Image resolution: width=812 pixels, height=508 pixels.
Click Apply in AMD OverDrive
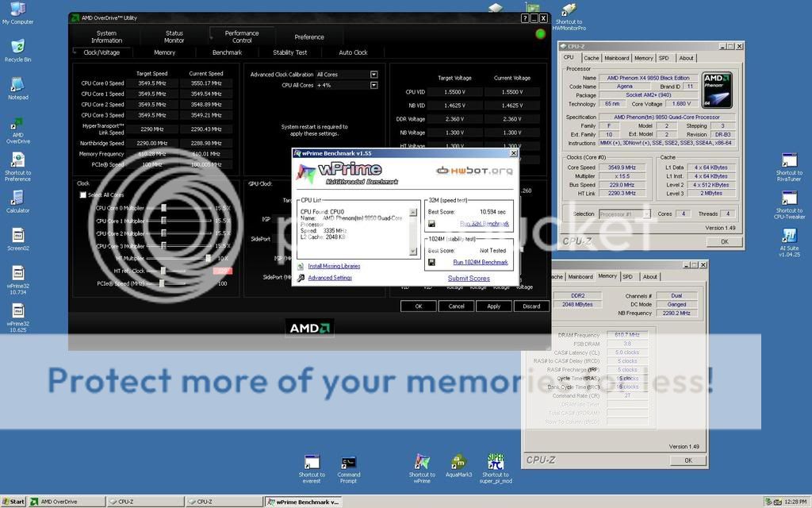[493, 306]
